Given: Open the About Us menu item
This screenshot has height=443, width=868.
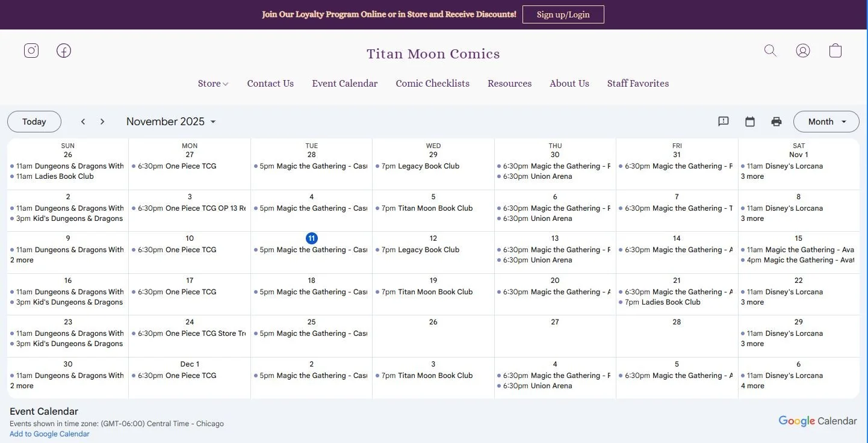Looking at the screenshot, I should tap(569, 84).
